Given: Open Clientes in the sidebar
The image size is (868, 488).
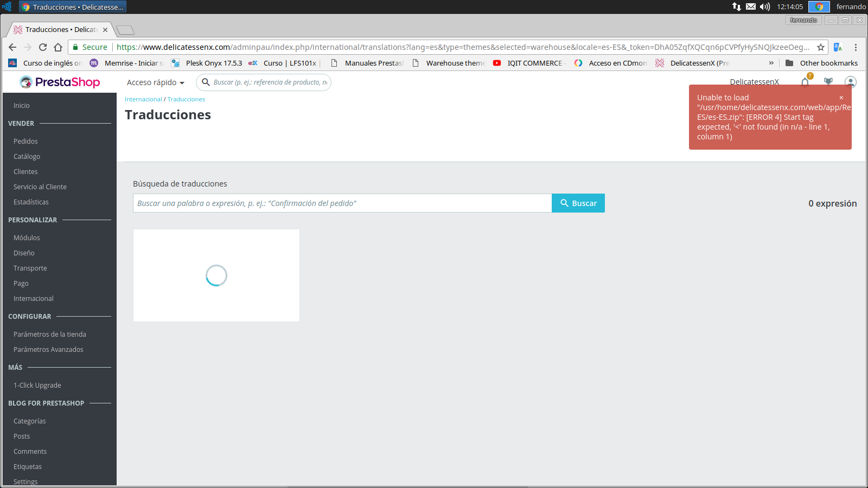Looking at the screenshot, I should coord(25,172).
